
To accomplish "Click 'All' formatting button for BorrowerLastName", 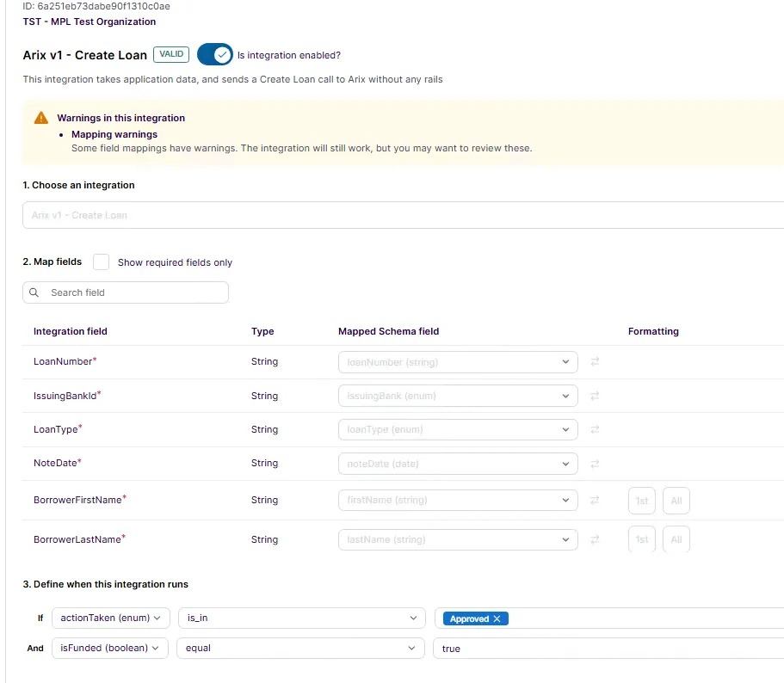I will (x=676, y=539).
